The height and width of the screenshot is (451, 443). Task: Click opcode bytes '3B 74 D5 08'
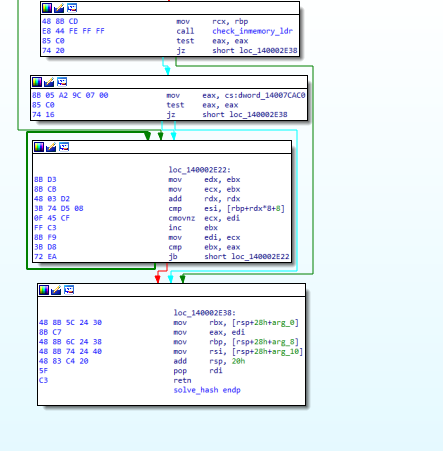click(x=59, y=209)
